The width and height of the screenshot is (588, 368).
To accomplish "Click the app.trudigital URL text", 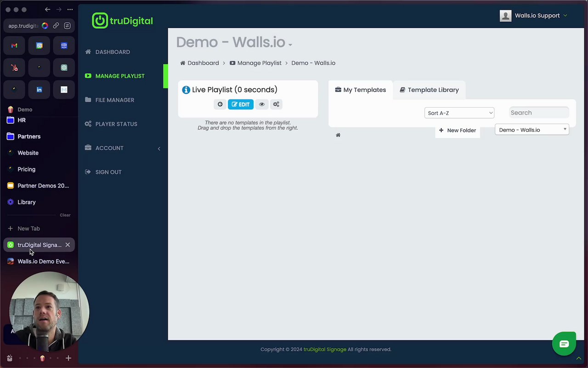I will click(x=23, y=26).
